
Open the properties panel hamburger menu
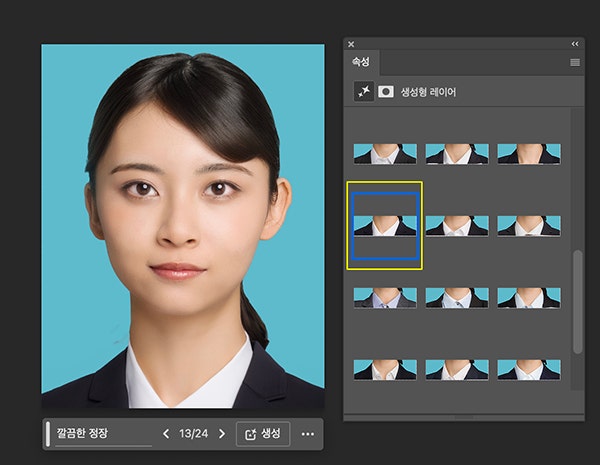575,62
